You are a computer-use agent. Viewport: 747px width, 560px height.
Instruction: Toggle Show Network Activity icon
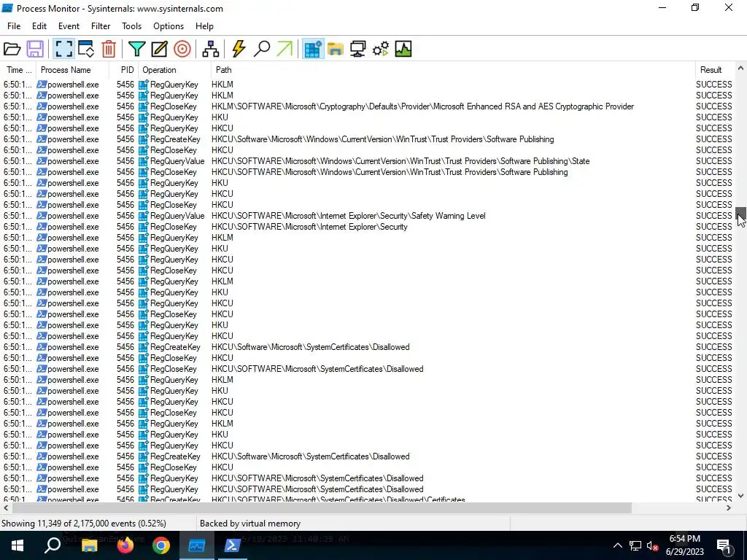357,49
